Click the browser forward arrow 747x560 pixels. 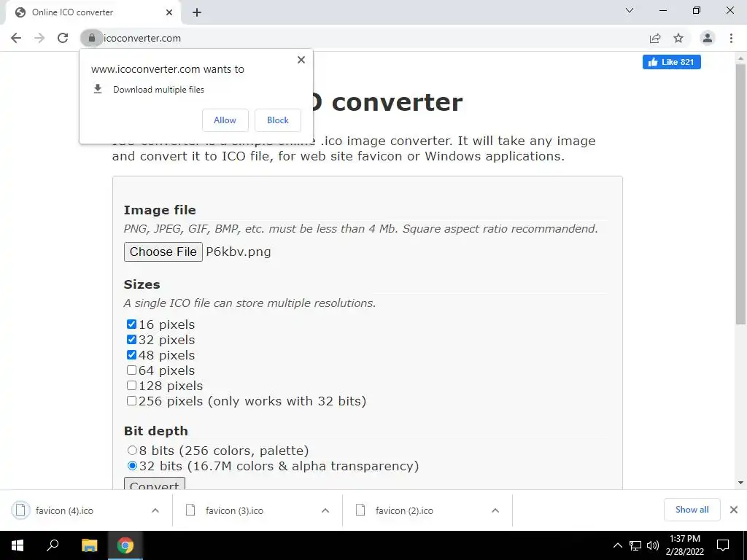tap(39, 38)
